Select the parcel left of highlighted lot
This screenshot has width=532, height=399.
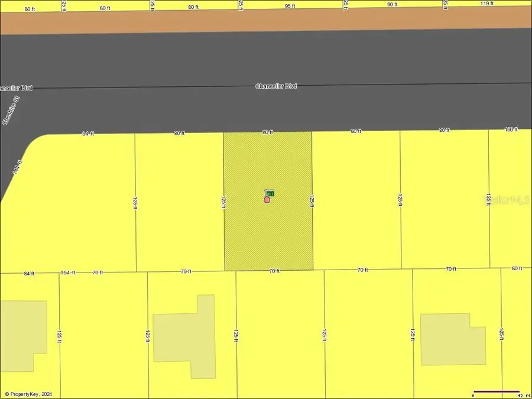pyautogui.click(x=179, y=201)
